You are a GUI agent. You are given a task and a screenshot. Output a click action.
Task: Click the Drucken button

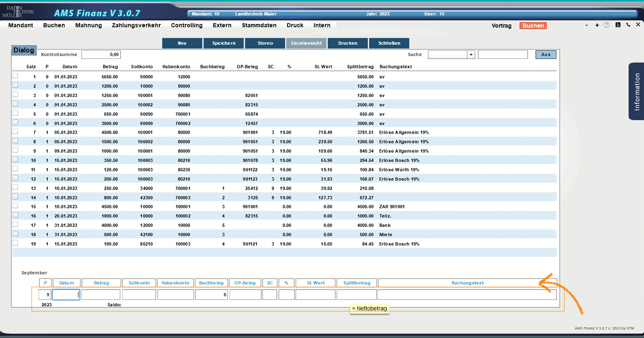tap(347, 43)
